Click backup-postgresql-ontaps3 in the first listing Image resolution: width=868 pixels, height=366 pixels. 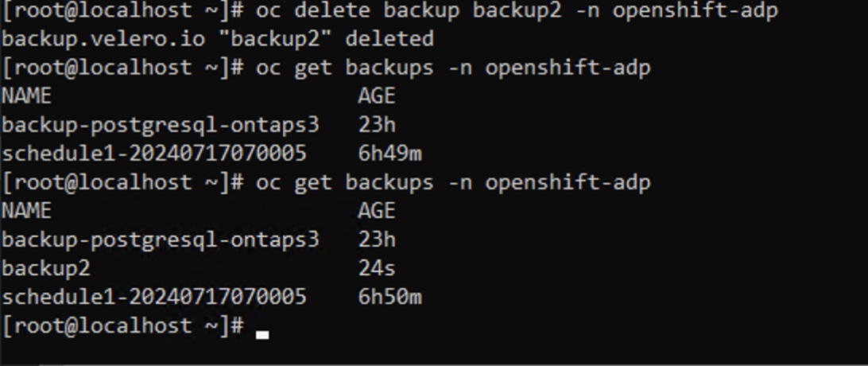point(161,125)
